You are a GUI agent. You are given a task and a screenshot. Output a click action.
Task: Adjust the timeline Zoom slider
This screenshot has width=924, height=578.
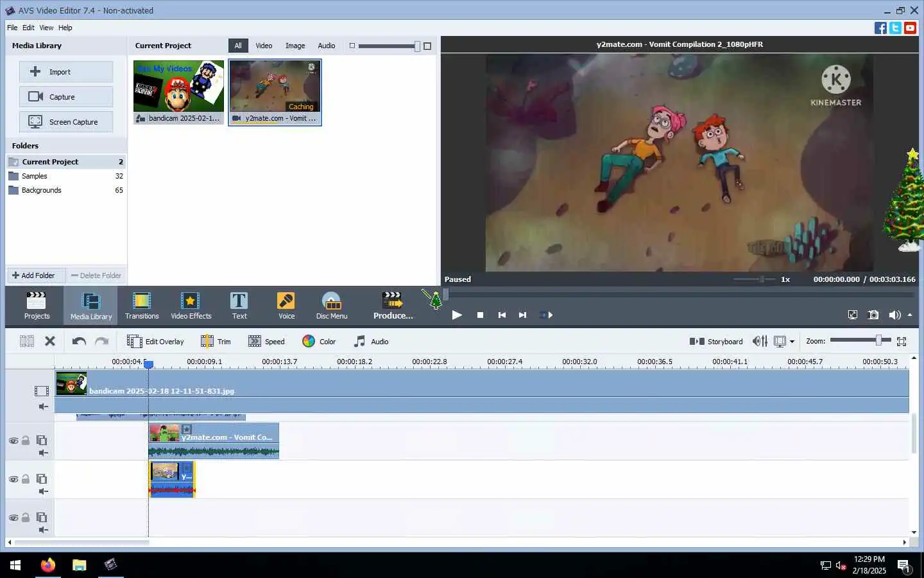(x=860, y=340)
